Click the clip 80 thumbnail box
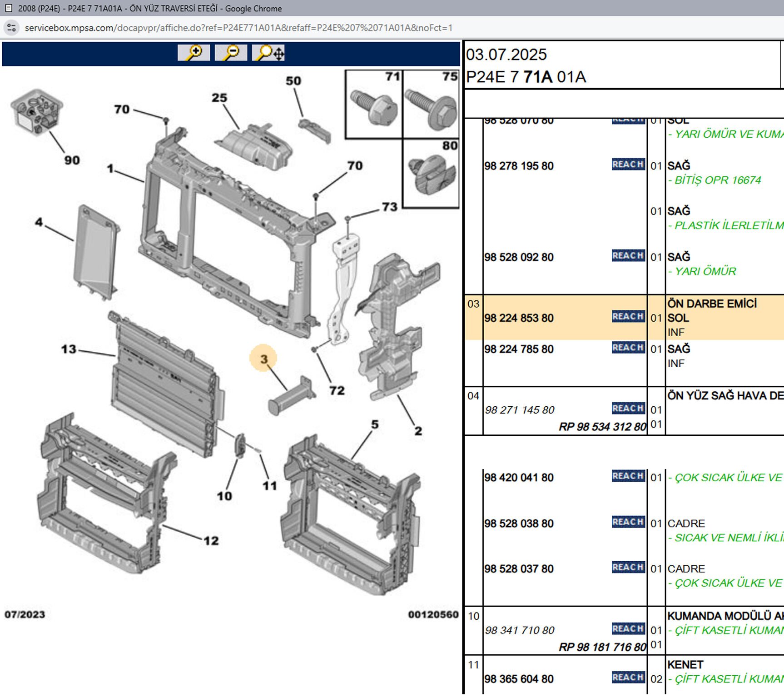 click(x=431, y=174)
